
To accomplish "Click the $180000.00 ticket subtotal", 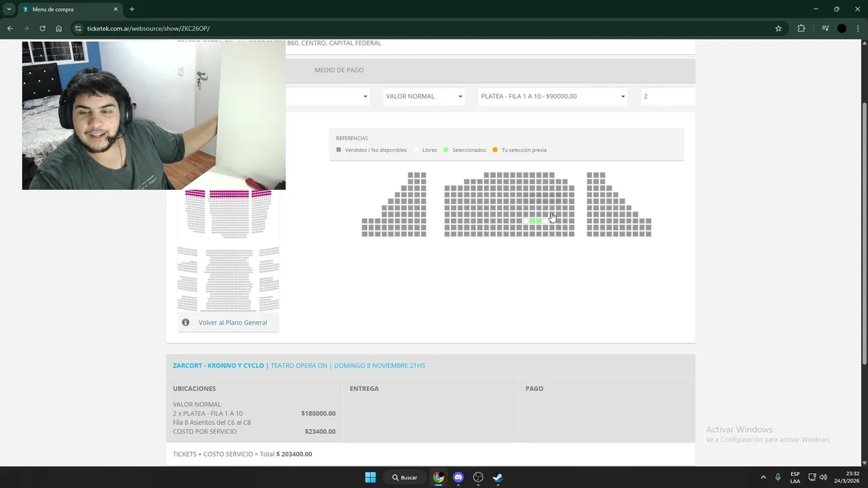I will [x=318, y=413].
